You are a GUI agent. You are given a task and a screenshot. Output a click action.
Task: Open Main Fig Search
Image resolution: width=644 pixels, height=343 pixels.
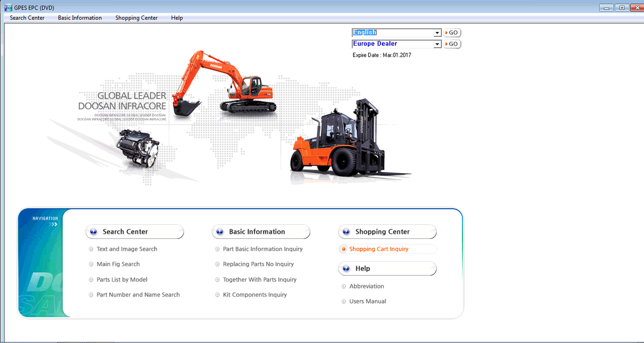[x=118, y=264]
